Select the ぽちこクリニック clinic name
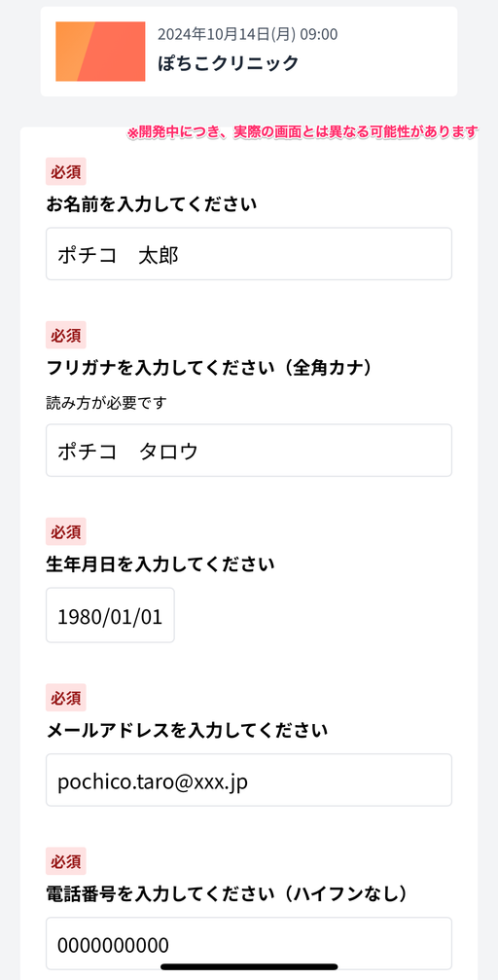This screenshot has height=980, width=498. [x=228, y=63]
